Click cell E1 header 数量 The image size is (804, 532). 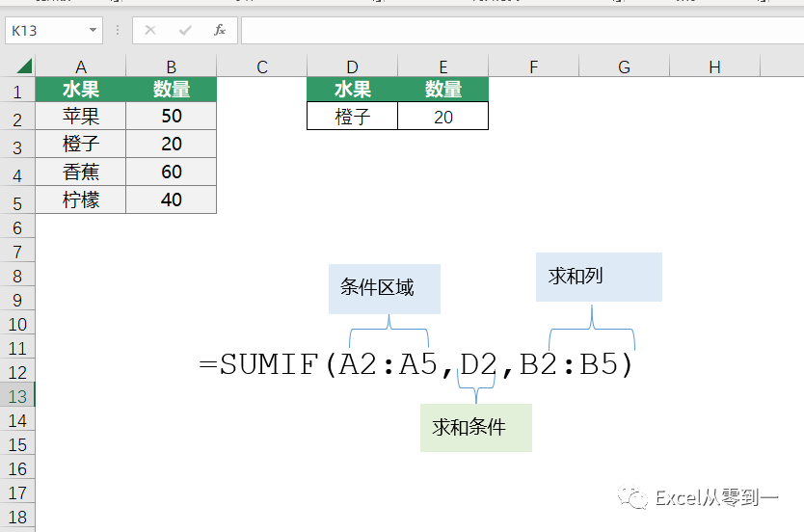pos(443,90)
